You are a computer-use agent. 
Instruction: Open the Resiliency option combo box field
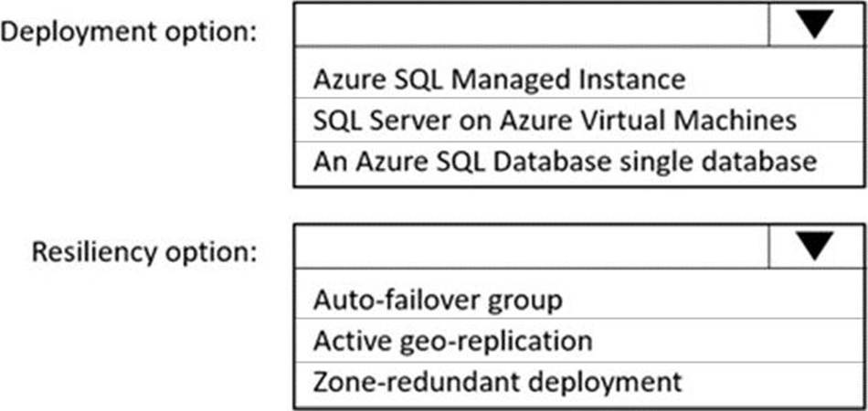[532, 248]
